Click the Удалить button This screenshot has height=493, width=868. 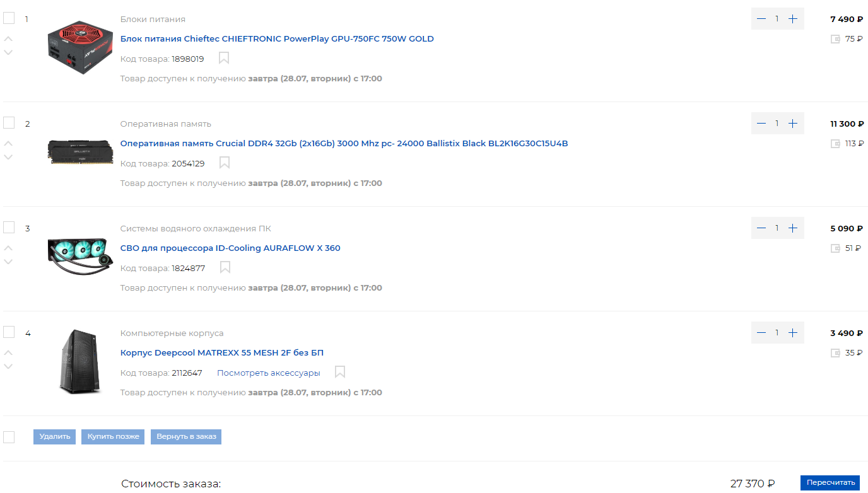point(54,437)
